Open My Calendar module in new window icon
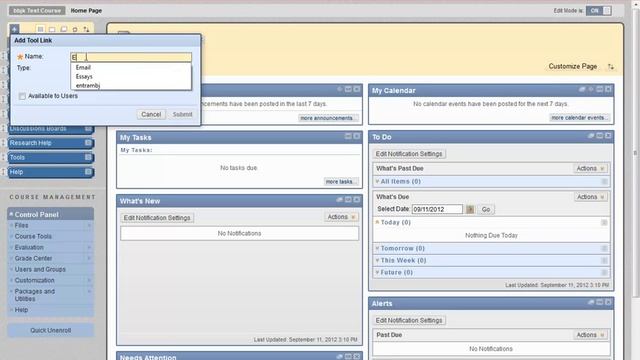The image size is (640, 360). [582, 89]
